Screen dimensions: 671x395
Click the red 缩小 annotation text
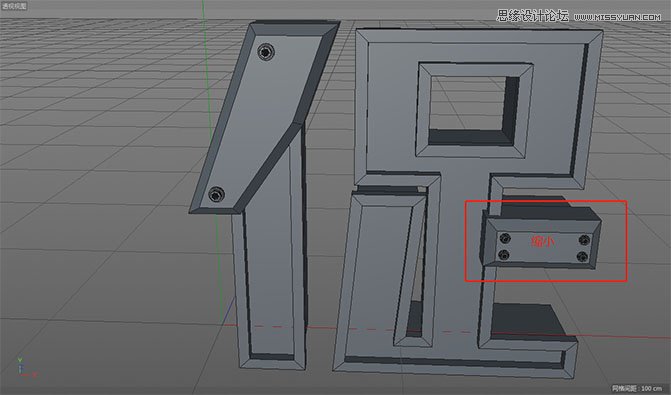(543, 242)
